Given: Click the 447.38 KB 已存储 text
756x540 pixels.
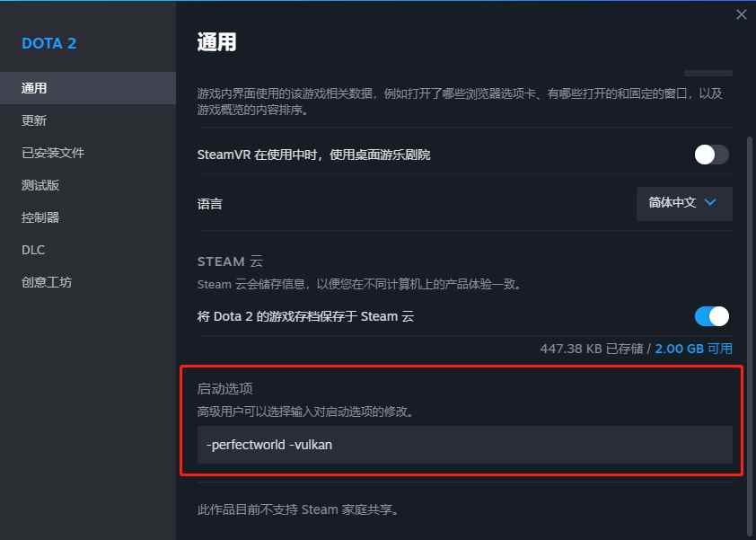Looking at the screenshot, I should click(x=592, y=349).
